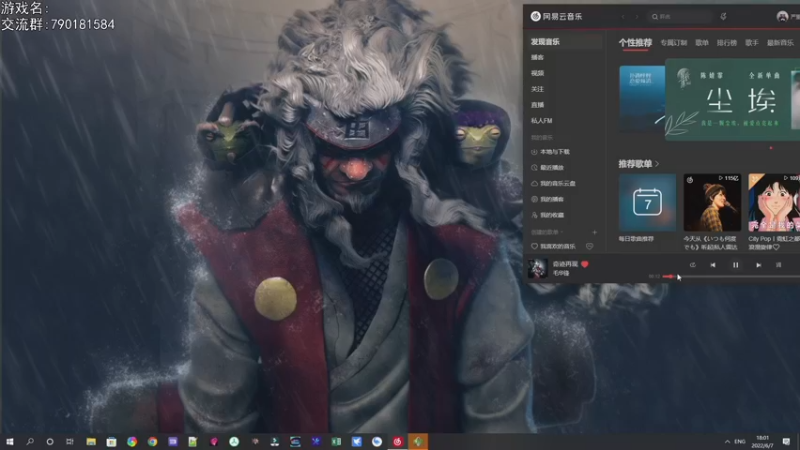Open the 我喜欢的音乐 playlist

553,246
